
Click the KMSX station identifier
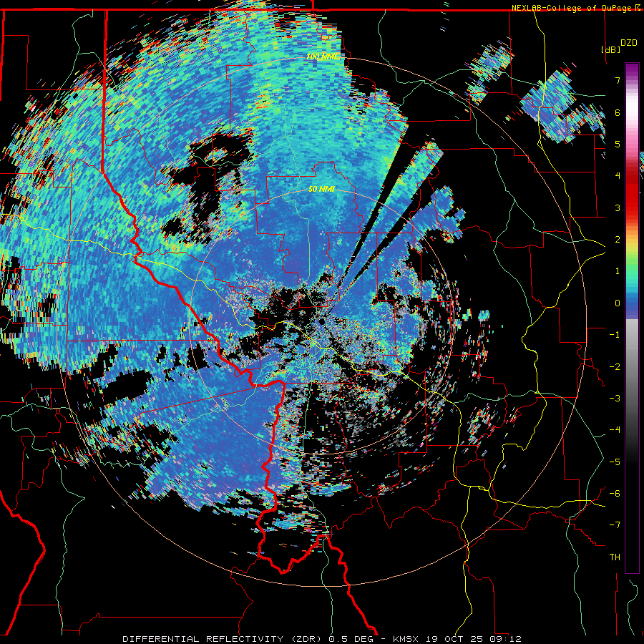(407, 639)
